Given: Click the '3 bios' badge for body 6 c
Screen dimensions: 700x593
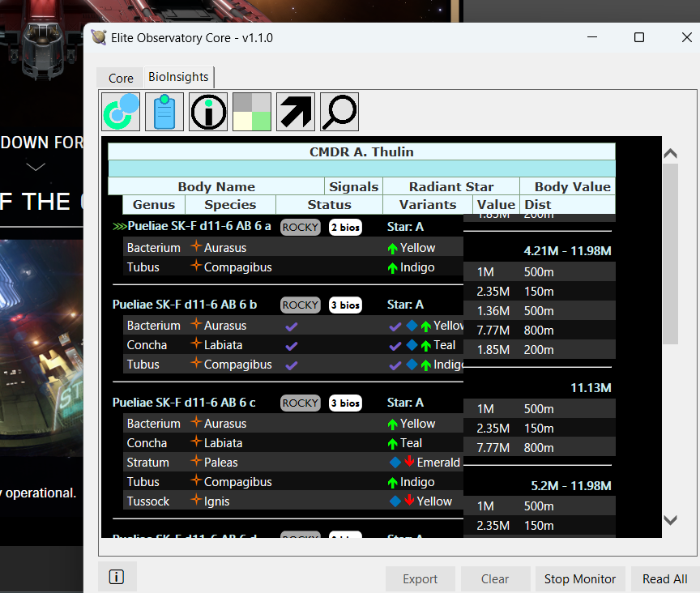Looking at the screenshot, I should pos(345,403).
